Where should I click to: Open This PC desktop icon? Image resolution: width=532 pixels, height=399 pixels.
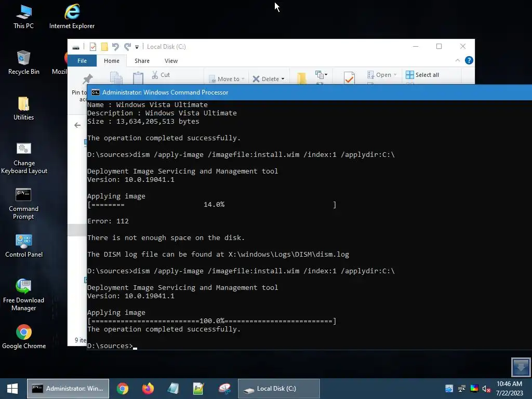(23, 17)
